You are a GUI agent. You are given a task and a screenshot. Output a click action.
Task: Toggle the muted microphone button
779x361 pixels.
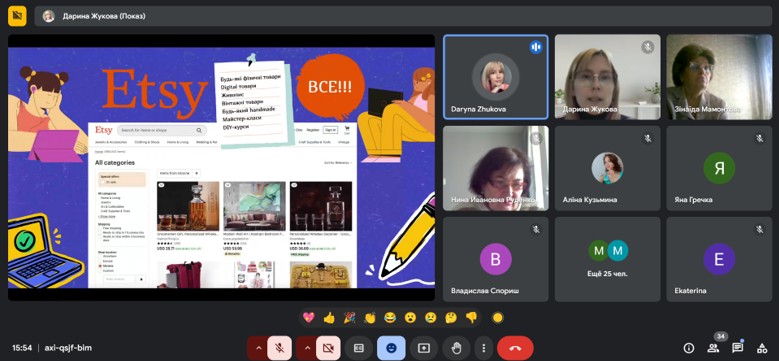[279, 348]
